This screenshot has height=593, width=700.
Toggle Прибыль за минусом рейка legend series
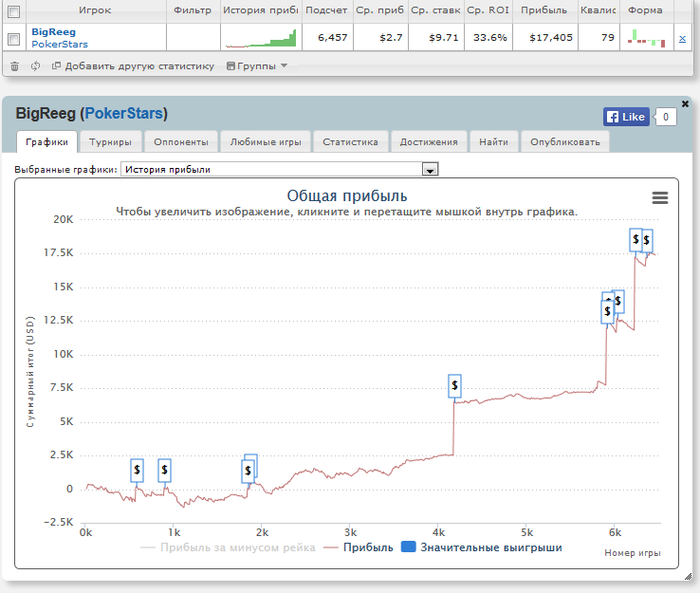[x=228, y=547]
